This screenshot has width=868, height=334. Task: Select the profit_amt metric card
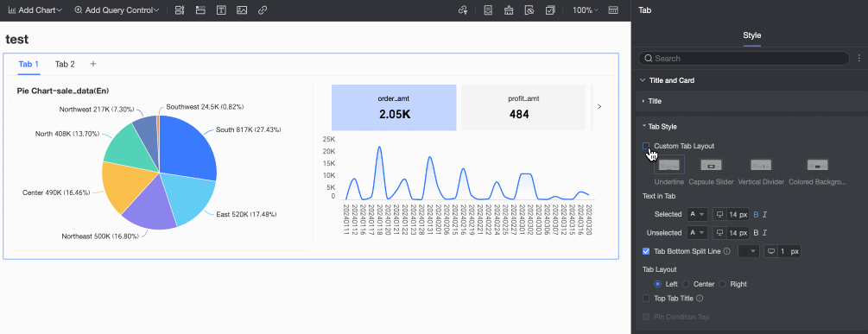click(523, 107)
